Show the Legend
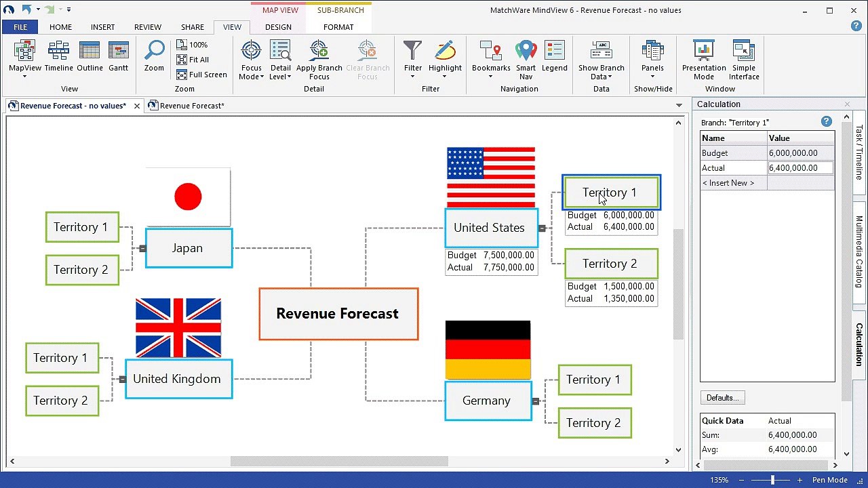Viewport: 868px width, 488px height. (554, 56)
